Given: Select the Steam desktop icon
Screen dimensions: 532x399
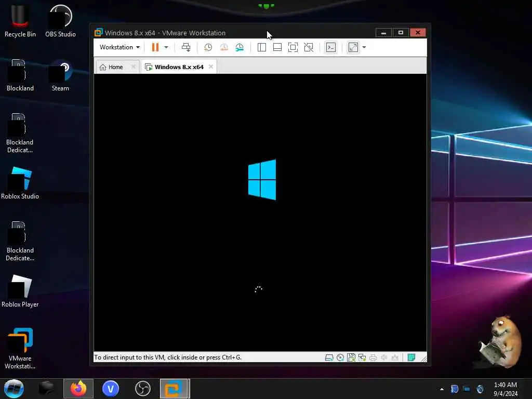Looking at the screenshot, I should point(60,75).
